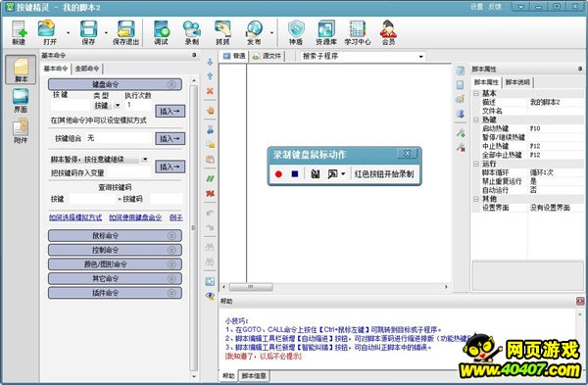Close the 帮助 help panel
Screen dimensions: 588x385
(580, 301)
